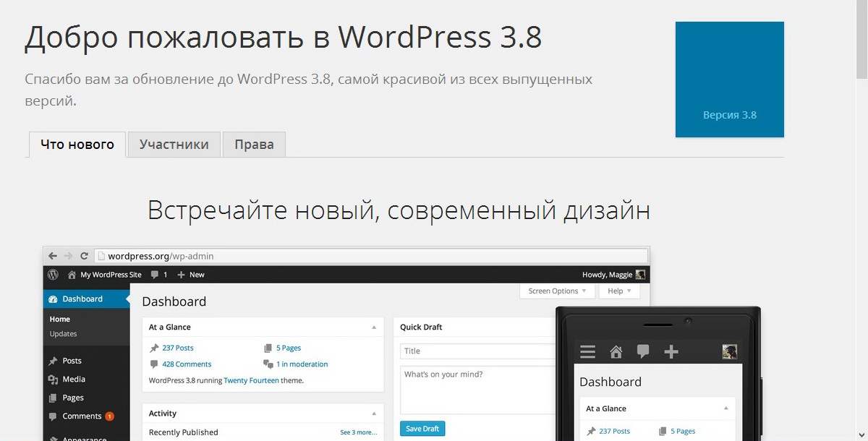Click the Dashboard gauge icon in sidebar

click(53, 299)
